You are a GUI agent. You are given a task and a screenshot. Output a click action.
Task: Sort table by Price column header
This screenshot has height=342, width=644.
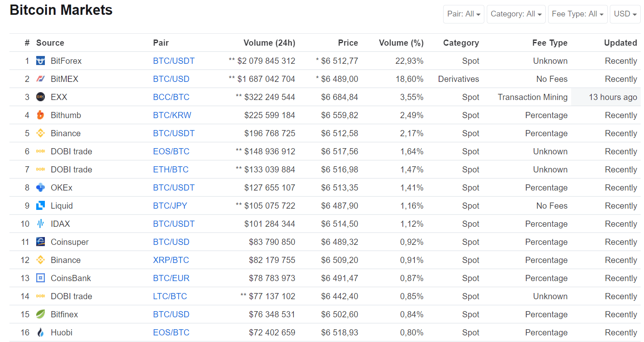(x=348, y=43)
